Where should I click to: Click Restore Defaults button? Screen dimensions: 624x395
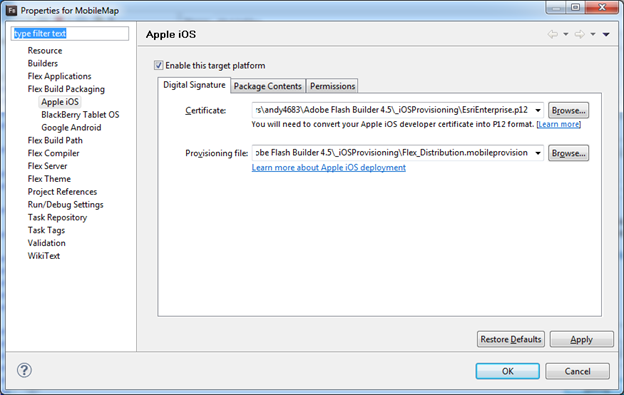pos(511,339)
